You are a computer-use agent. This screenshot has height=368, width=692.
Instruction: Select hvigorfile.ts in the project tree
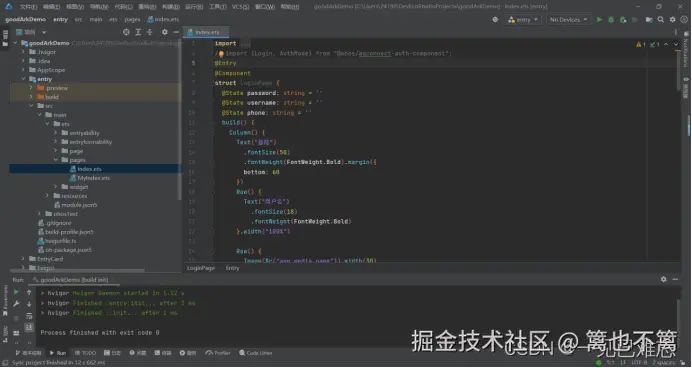pyautogui.click(x=57, y=241)
